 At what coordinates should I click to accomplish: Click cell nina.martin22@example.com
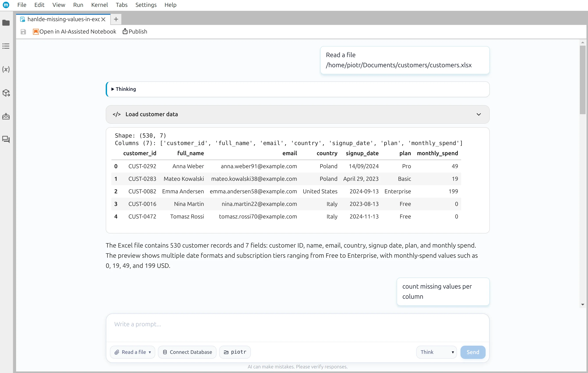coord(259,204)
